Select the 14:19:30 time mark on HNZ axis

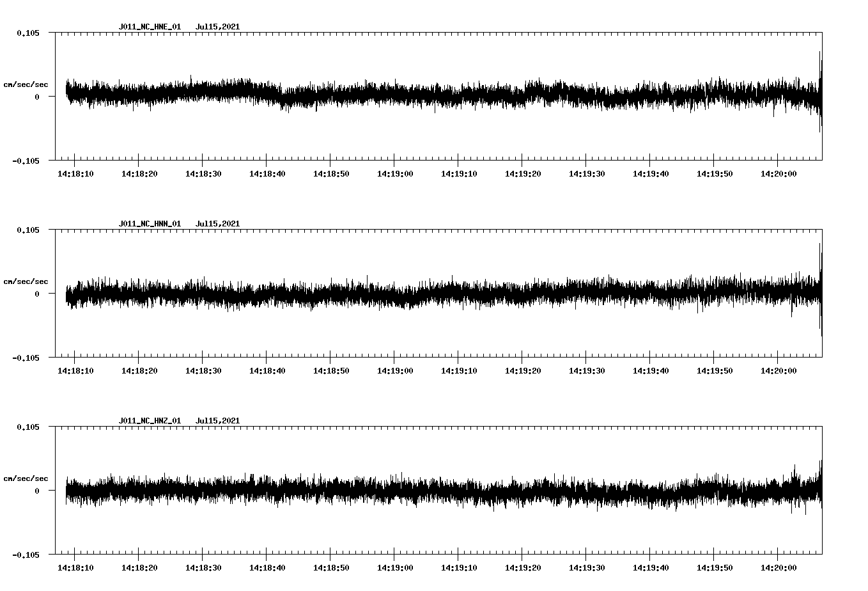click(586, 566)
